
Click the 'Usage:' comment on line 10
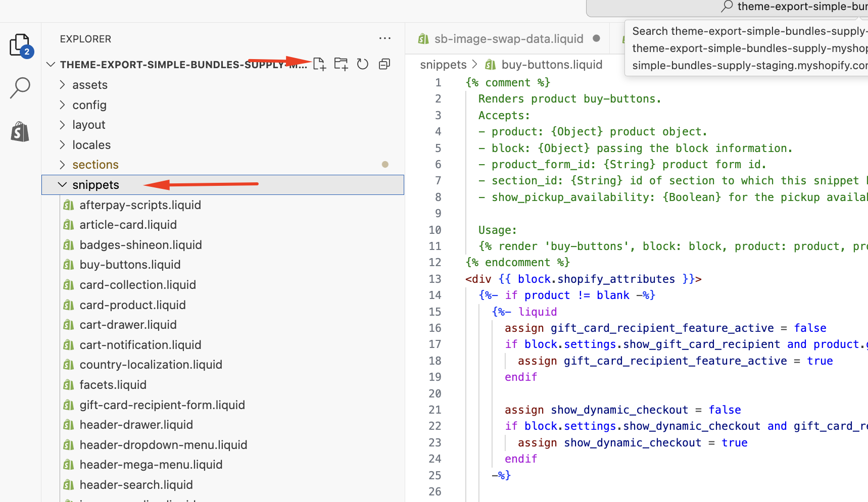(x=498, y=230)
